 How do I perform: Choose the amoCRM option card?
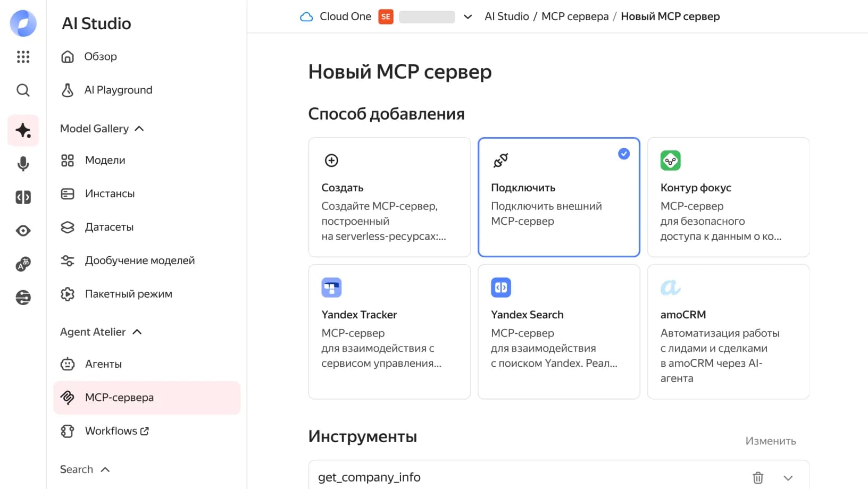point(728,332)
